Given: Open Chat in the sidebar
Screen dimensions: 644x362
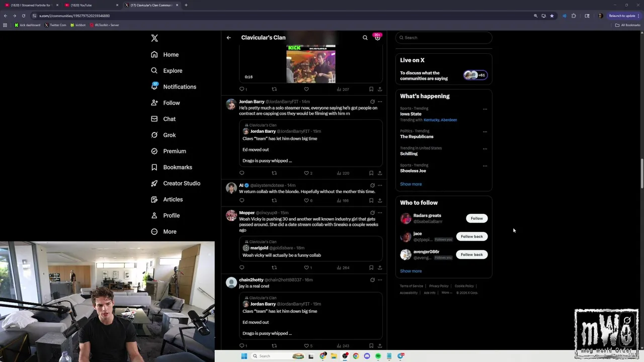Looking at the screenshot, I should point(163,119).
